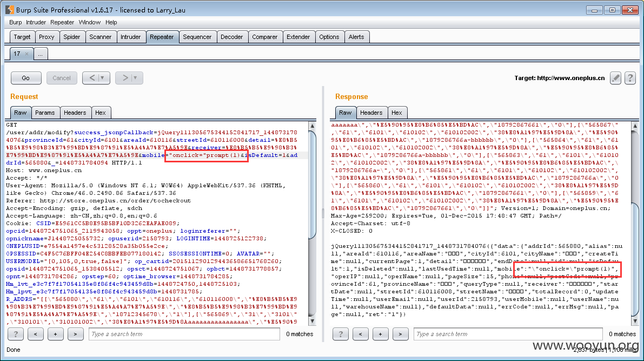Click Request pane scrollbar up arrow

312,126
